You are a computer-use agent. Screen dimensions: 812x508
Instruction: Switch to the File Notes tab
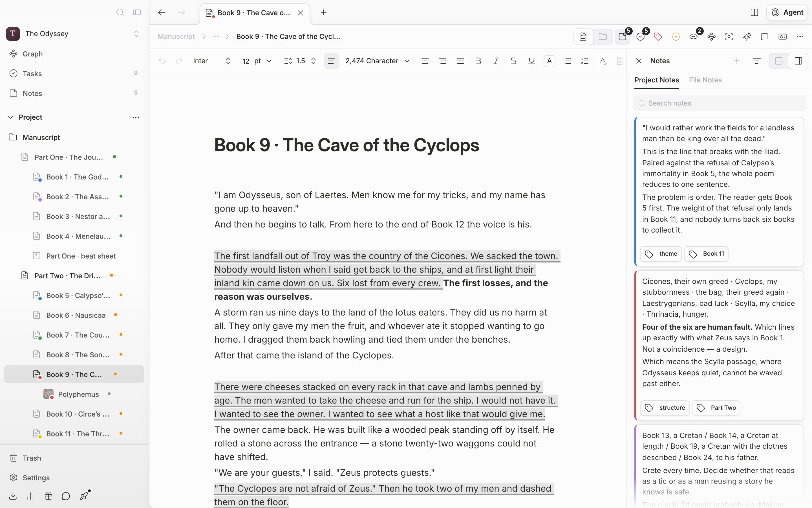705,80
